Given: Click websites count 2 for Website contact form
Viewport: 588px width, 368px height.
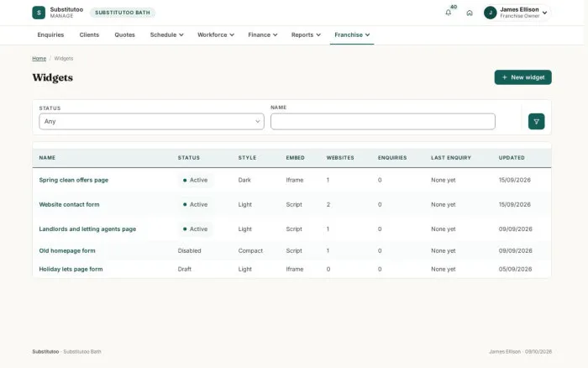Looking at the screenshot, I should 328,204.
